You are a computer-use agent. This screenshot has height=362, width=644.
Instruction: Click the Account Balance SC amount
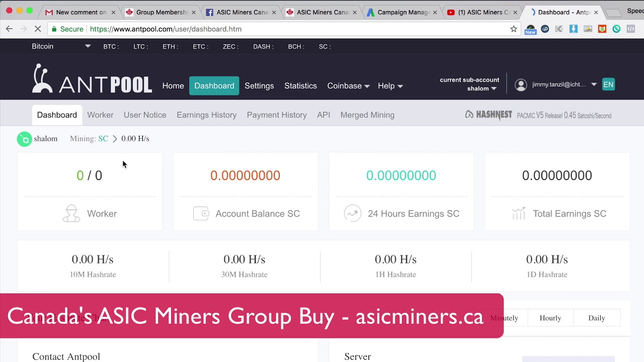tap(245, 175)
